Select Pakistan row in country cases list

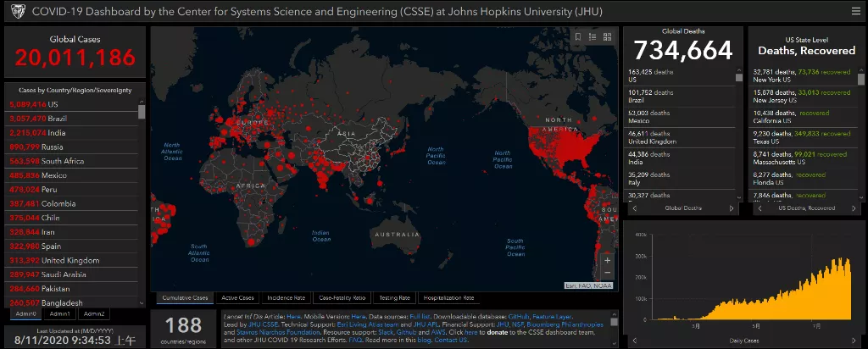[x=73, y=289]
